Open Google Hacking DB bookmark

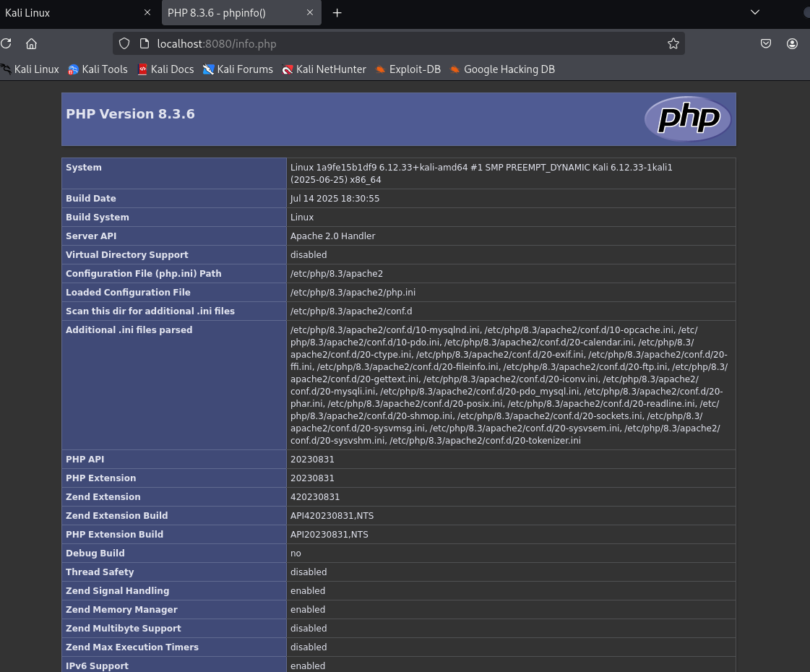coord(503,69)
